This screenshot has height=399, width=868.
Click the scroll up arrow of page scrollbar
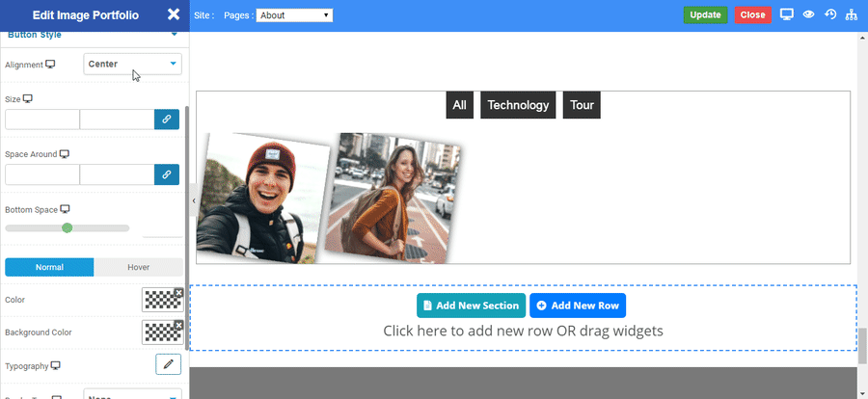(x=862, y=37)
